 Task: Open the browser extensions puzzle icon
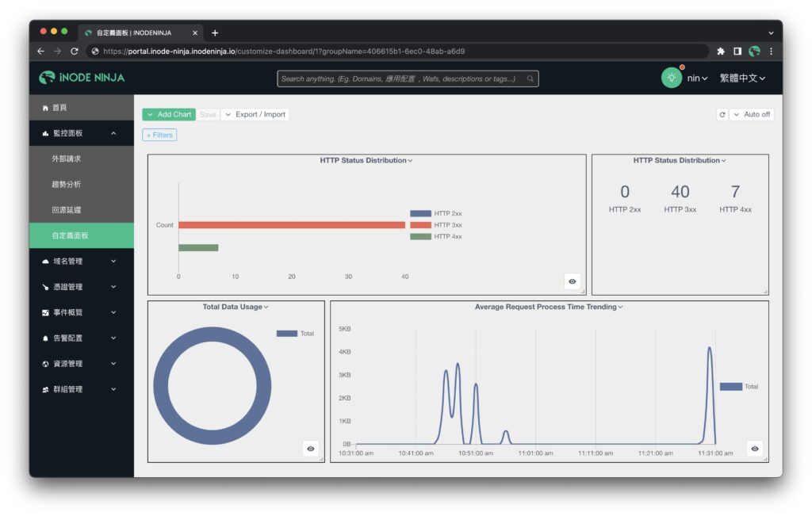pyautogui.click(x=720, y=52)
